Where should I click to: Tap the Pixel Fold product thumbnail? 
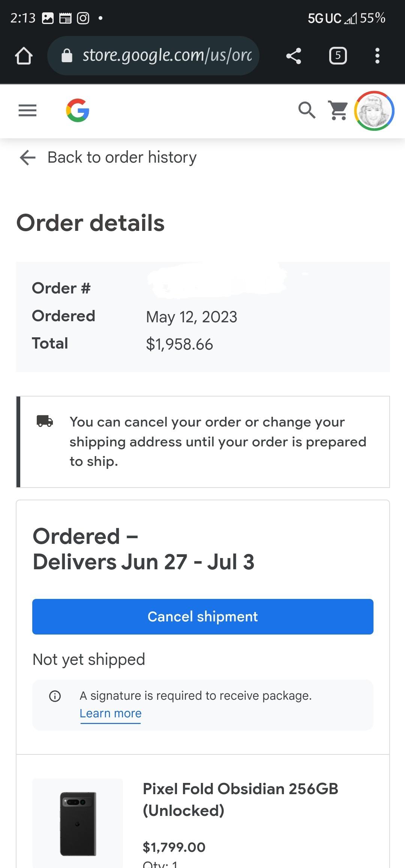pos(78,823)
